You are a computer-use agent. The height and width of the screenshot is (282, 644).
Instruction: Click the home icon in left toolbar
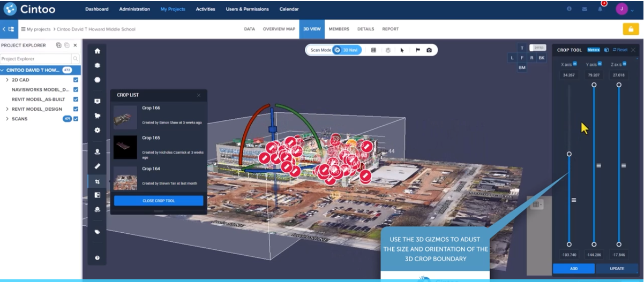97,51
